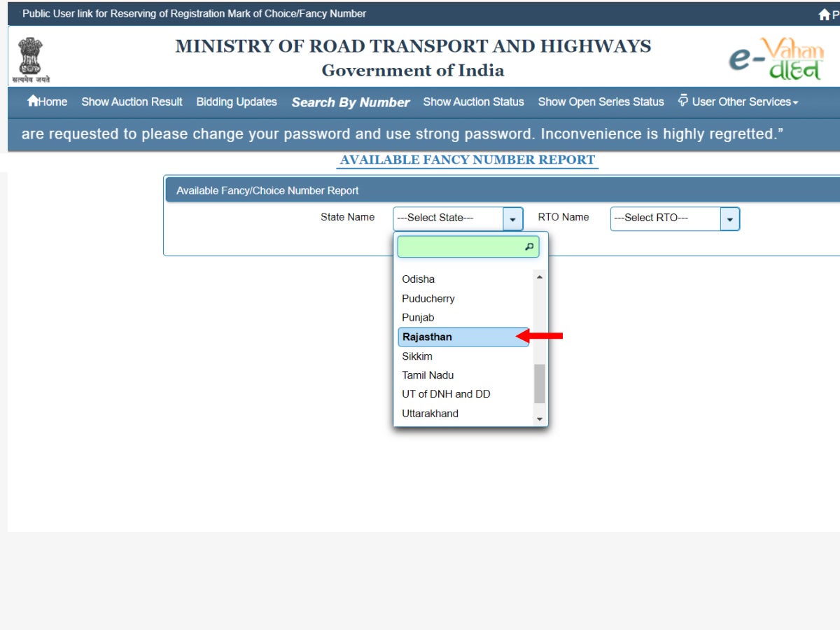
Task: Click the state list scrollbar thumb
Action: (x=539, y=384)
